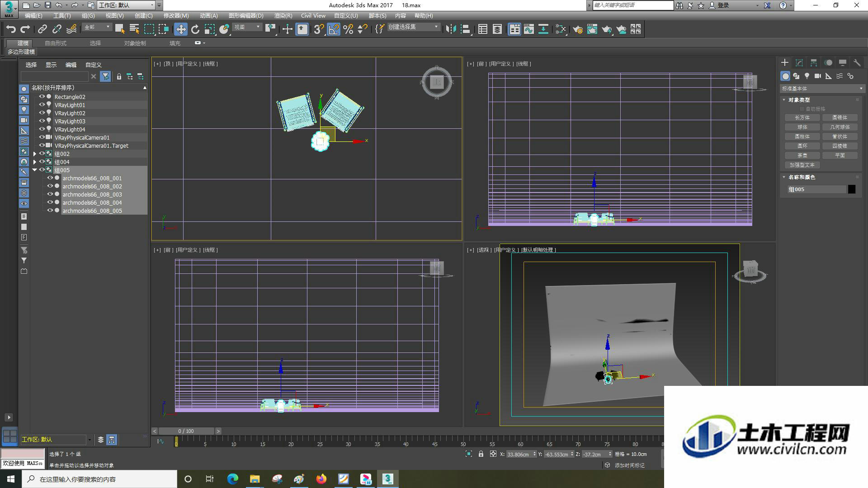Click the 平面 plane button

tap(840, 155)
